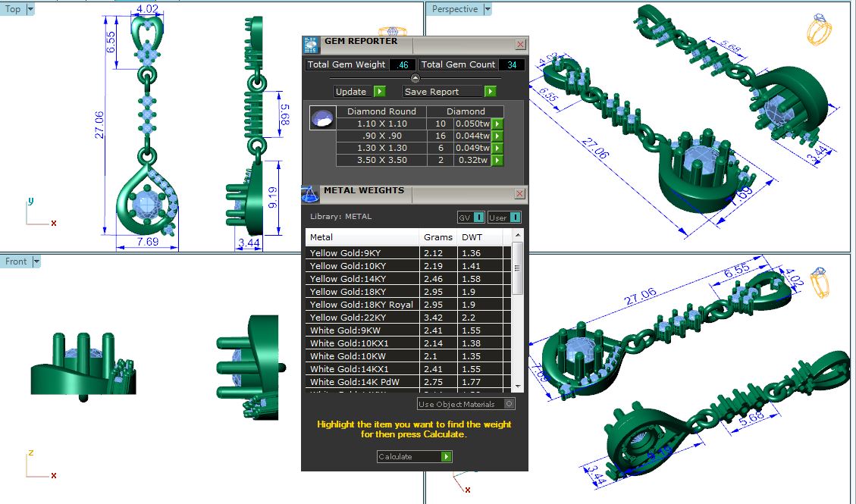Click the Diamond Round gem thumbnail
The image size is (856, 504).
[322, 120]
